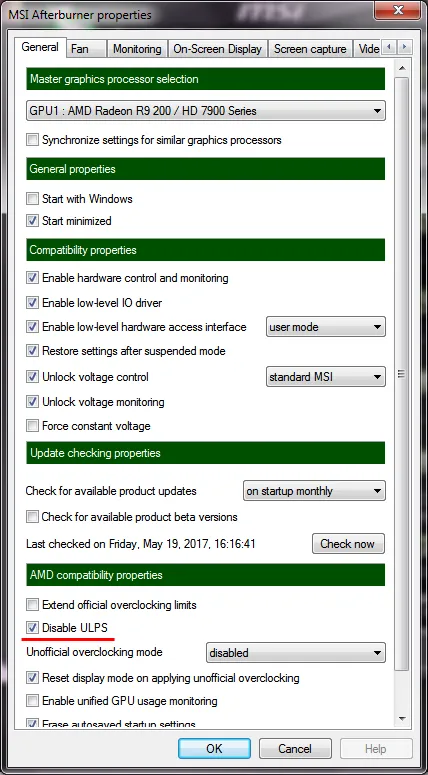
Task: Open the On-Screen Display tab
Action: (217, 49)
